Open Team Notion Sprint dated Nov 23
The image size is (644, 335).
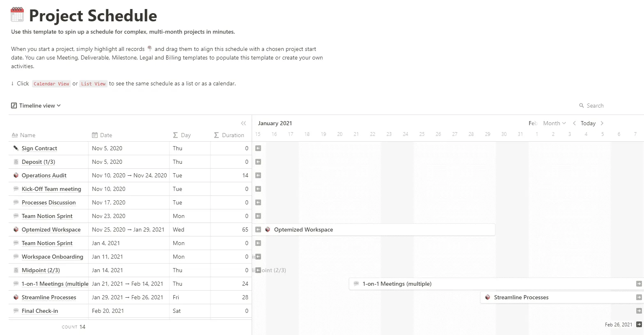[47, 216]
